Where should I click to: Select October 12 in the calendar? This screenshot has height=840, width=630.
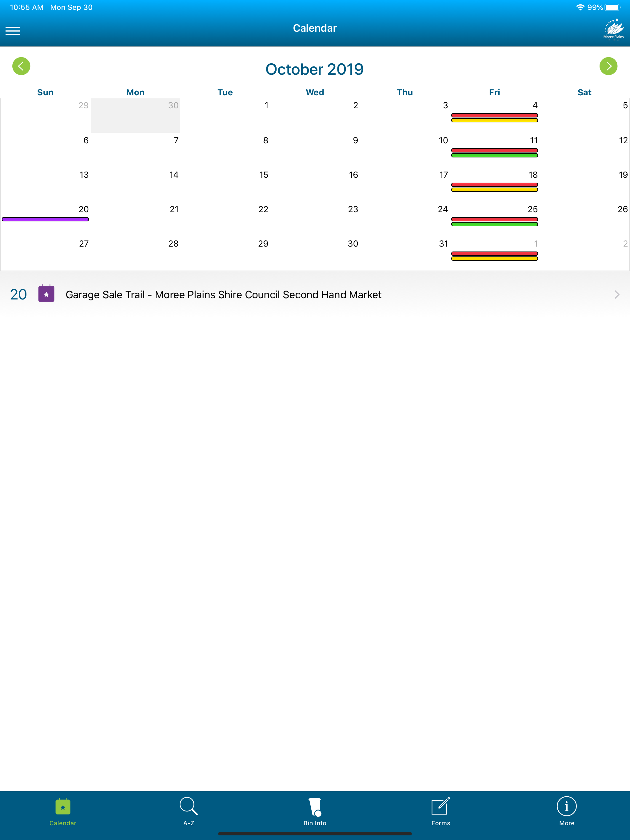pyautogui.click(x=584, y=150)
